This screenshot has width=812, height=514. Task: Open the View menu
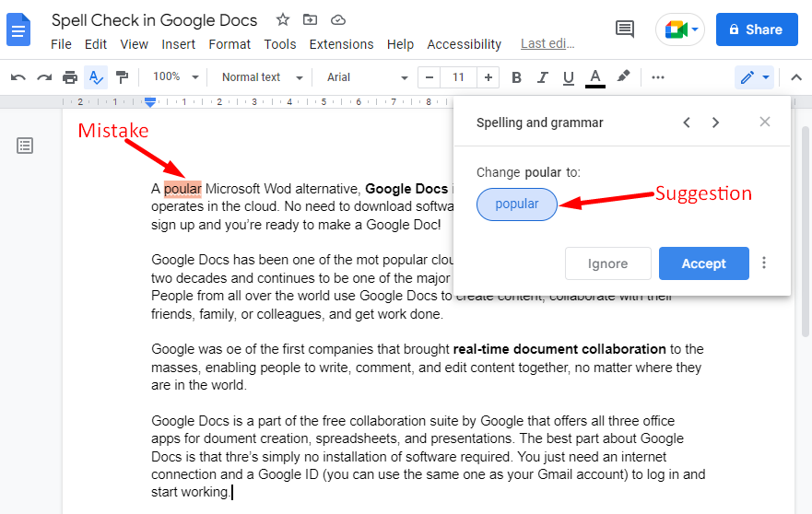coord(135,44)
